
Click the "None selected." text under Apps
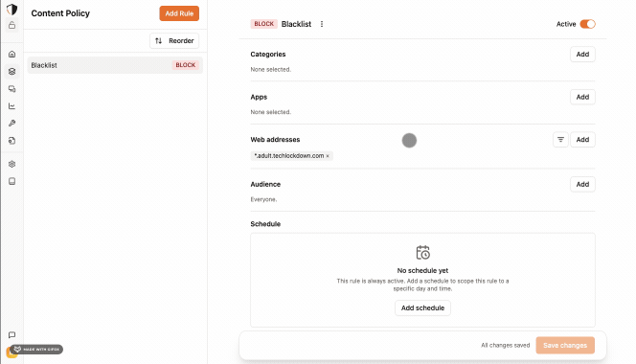pos(270,112)
